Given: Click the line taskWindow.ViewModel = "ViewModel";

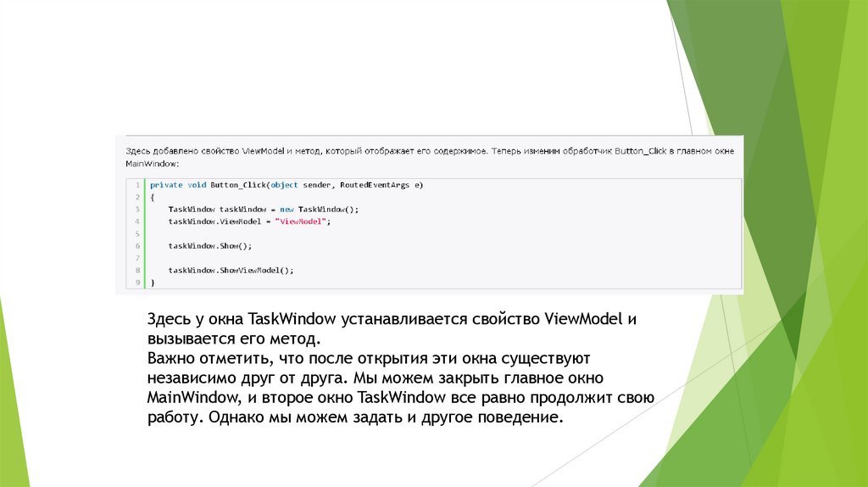Looking at the screenshot, I should pyautogui.click(x=249, y=221).
